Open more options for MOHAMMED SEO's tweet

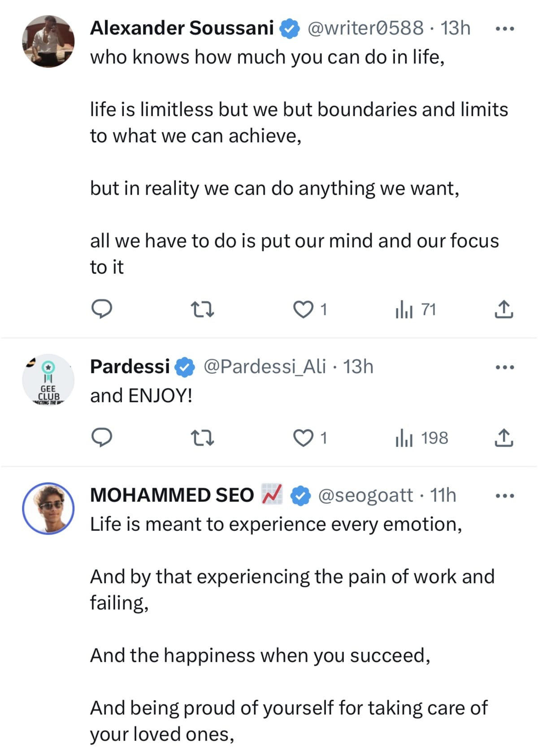point(504,496)
